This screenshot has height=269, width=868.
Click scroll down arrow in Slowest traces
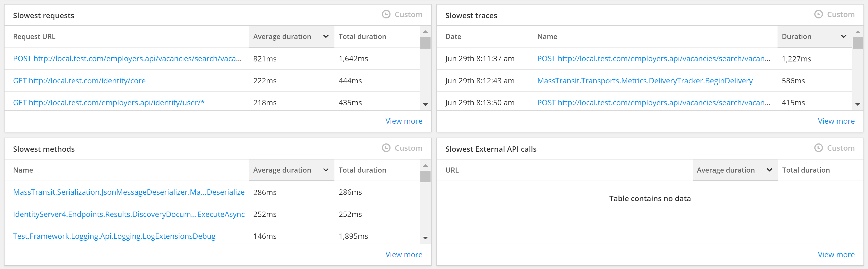coord(858,104)
